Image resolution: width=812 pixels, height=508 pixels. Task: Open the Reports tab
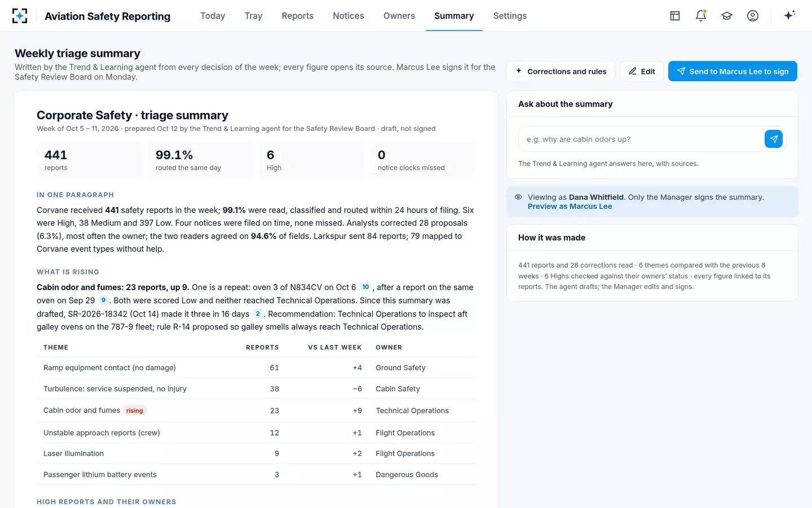(298, 16)
